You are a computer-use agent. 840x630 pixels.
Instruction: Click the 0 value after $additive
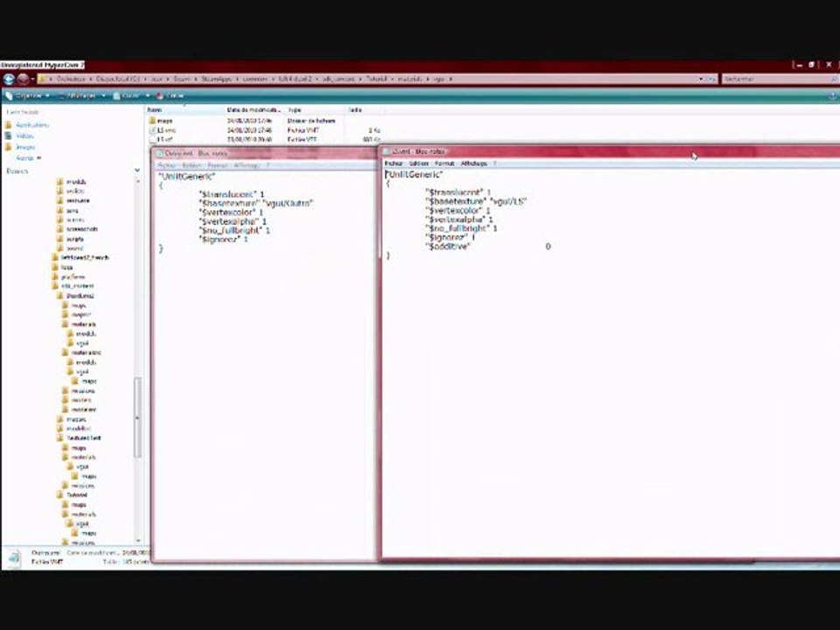[548, 247]
